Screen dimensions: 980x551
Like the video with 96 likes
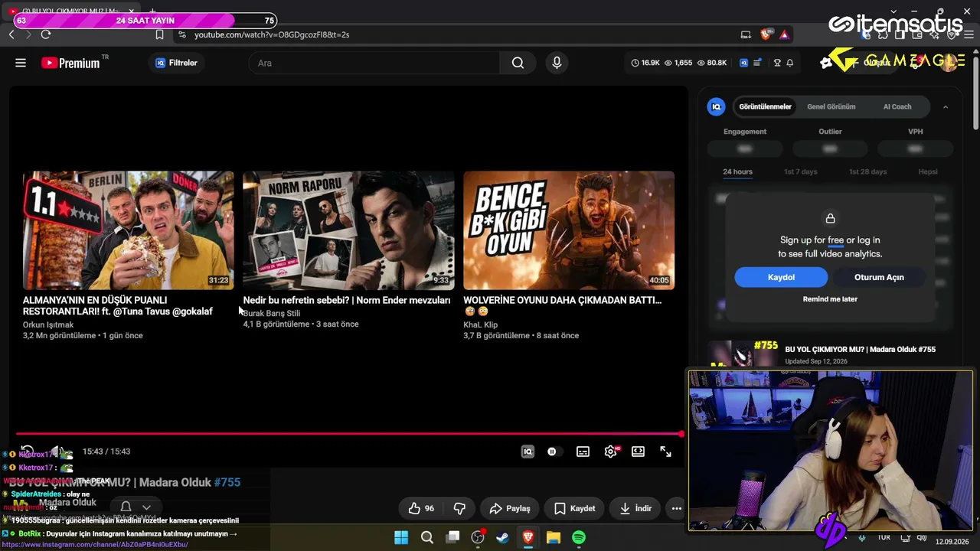tap(421, 508)
